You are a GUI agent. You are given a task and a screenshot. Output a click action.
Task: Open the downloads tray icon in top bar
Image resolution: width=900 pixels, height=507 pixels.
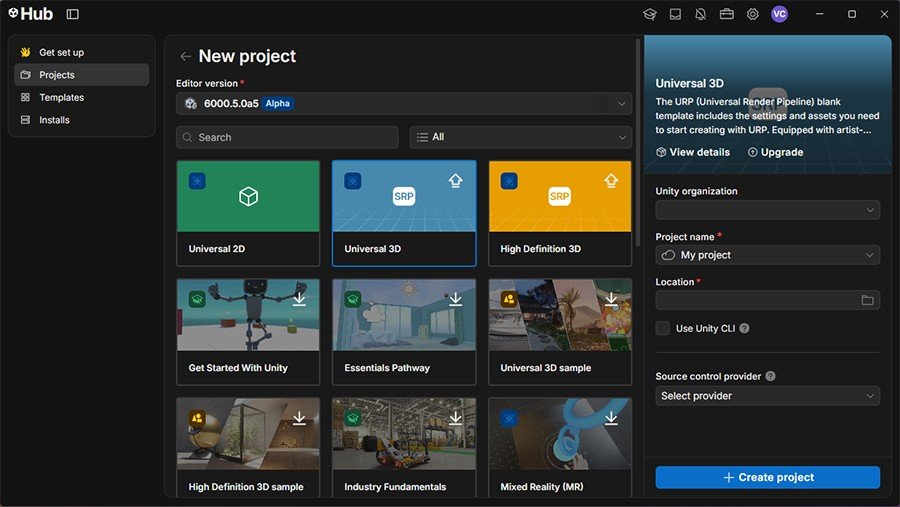(676, 14)
